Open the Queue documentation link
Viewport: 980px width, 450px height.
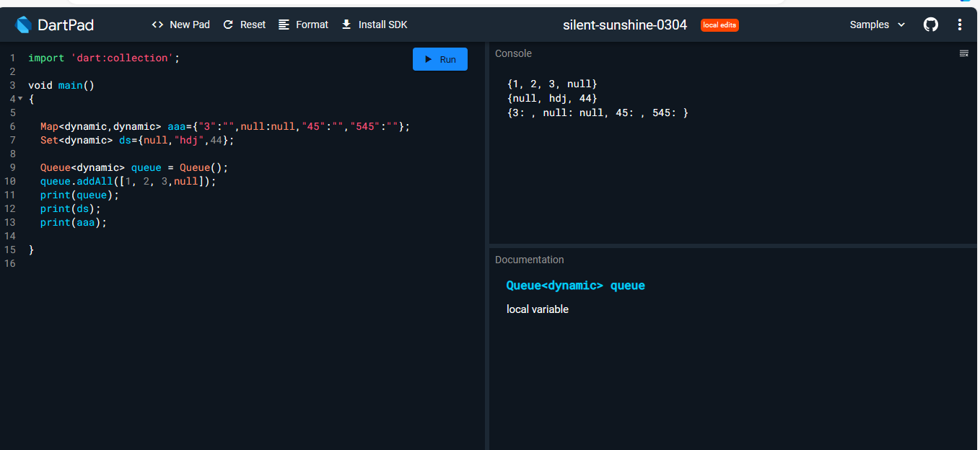(x=575, y=285)
